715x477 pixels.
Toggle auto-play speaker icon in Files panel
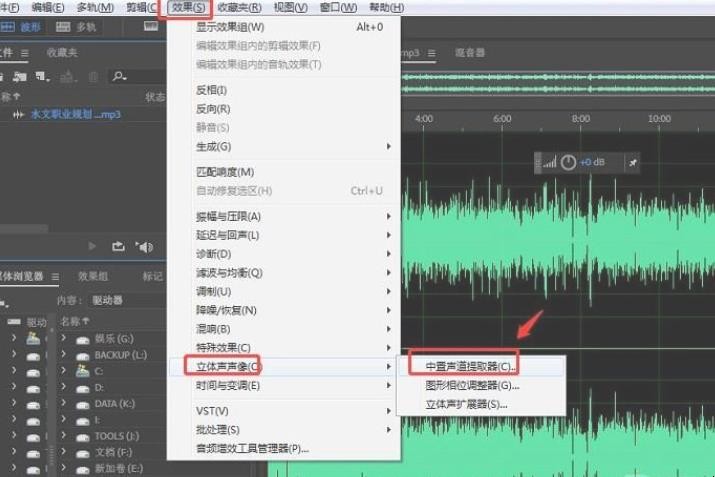144,247
